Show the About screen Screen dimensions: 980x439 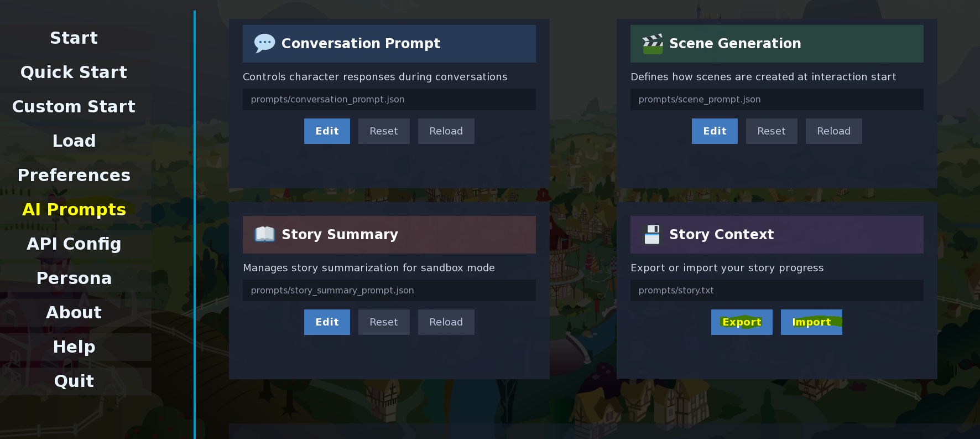point(74,312)
